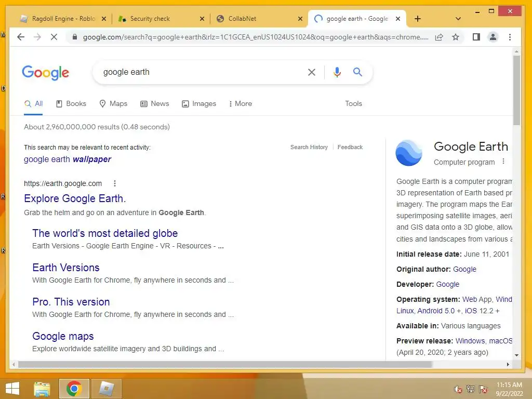This screenshot has height=399, width=532.
Task: Open the Preview release Windows link
Action: [470, 341]
